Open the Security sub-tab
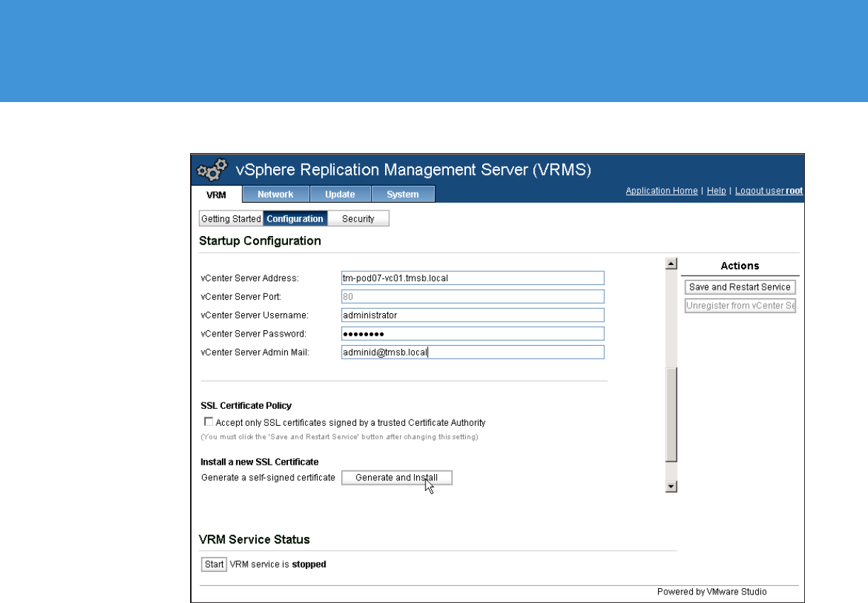This screenshot has width=868, height=603. (358, 219)
